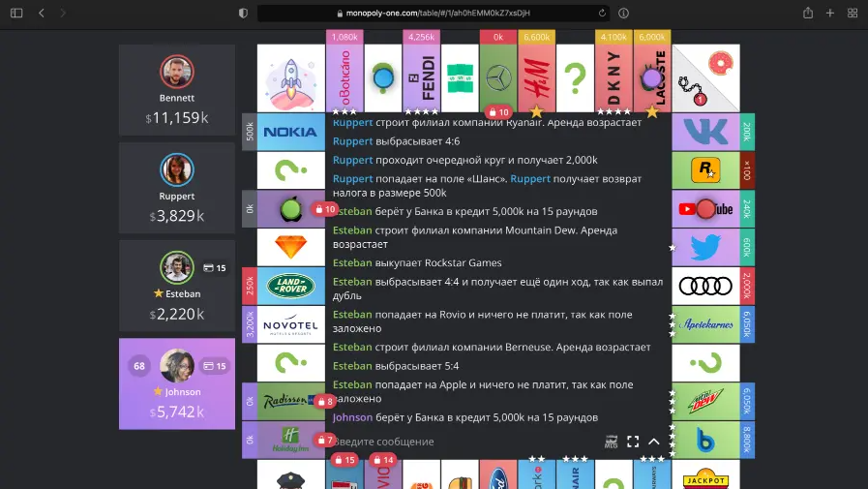868x489 pixels.
Task: Open the browser sidebar panel icon
Action: 16,13
